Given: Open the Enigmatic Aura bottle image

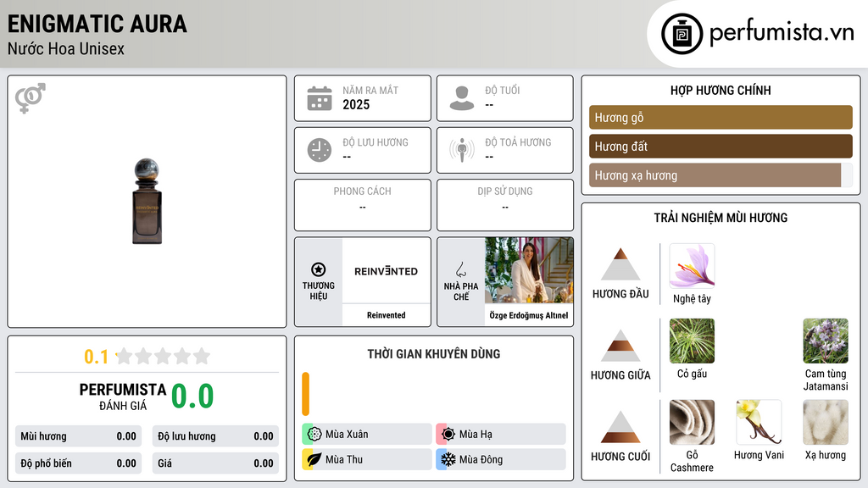Looking at the screenshot, I should tap(147, 202).
